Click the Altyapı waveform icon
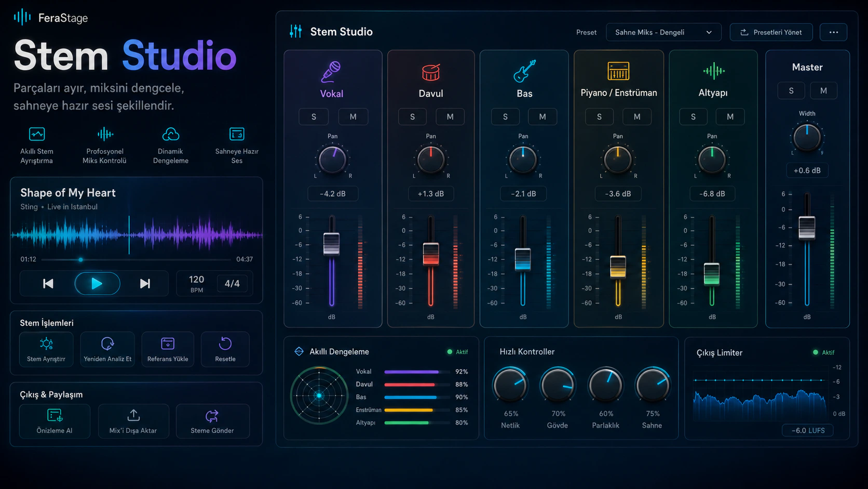 714,71
